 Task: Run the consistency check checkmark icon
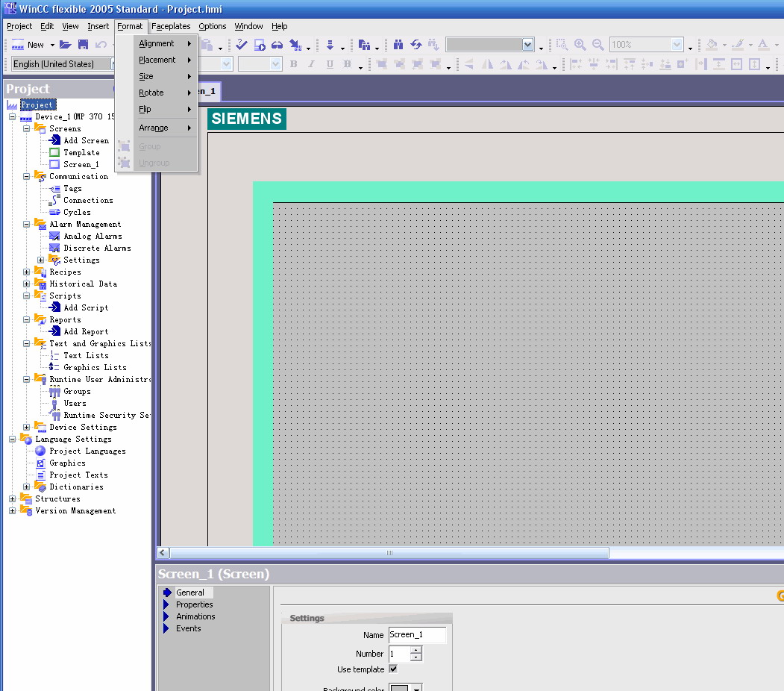point(242,45)
